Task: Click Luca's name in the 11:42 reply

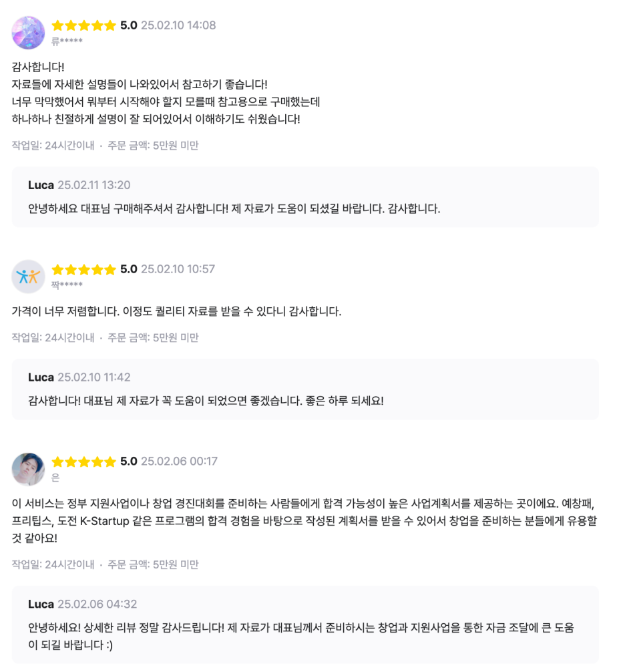Action: click(41, 377)
